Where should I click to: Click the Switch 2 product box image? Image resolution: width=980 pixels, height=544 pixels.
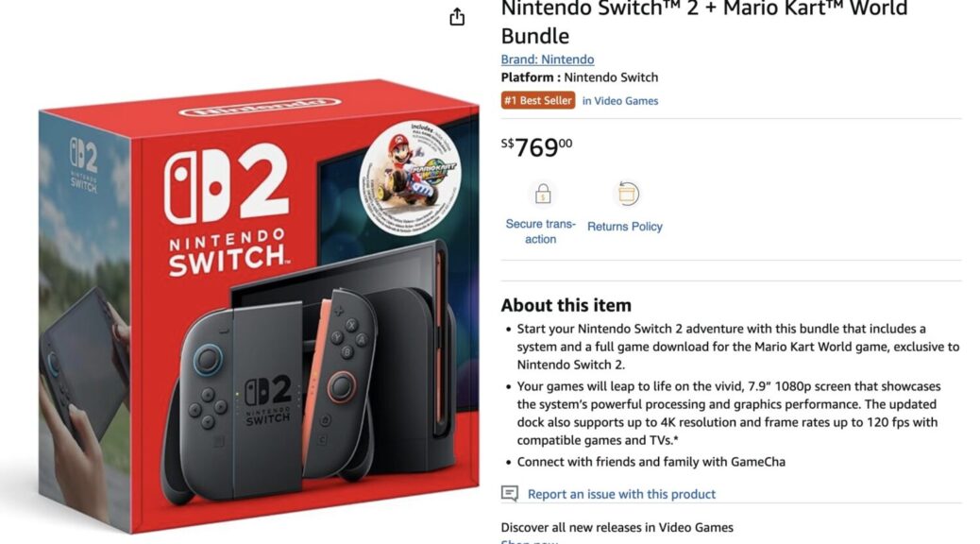point(259,305)
